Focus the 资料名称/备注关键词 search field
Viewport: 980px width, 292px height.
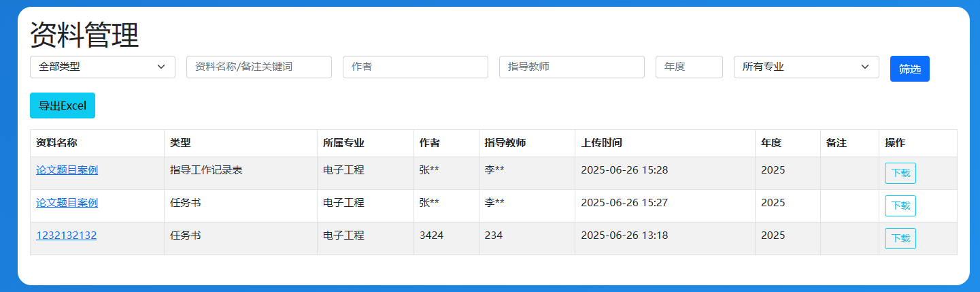click(x=259, y=67)
